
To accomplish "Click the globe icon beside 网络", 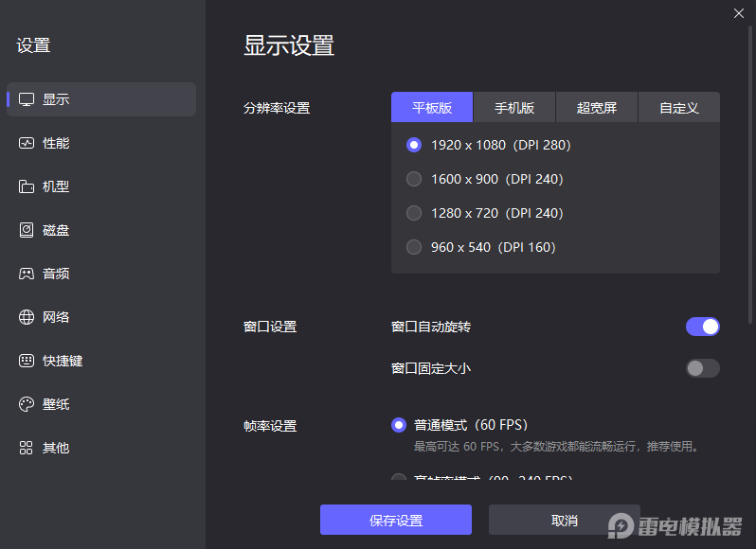I will 27,317.
